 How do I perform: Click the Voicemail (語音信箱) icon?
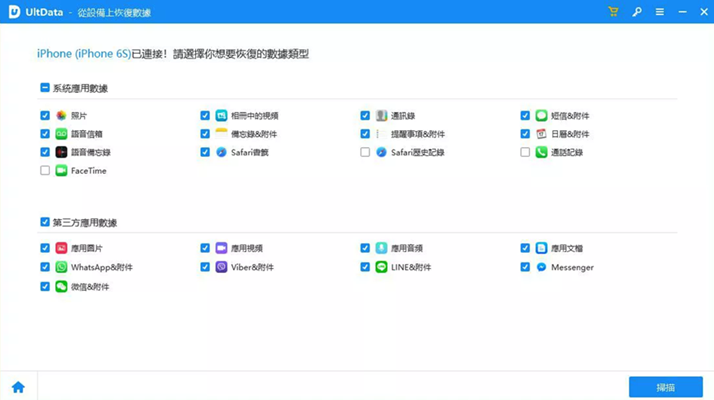tap(61, 134)
